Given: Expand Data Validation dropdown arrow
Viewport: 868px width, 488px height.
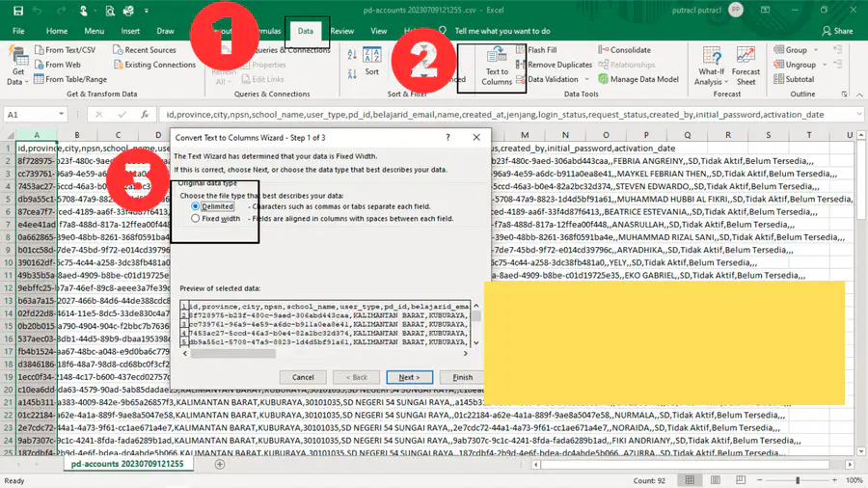Looking at the screenshot, I should [x=586, y=79].
